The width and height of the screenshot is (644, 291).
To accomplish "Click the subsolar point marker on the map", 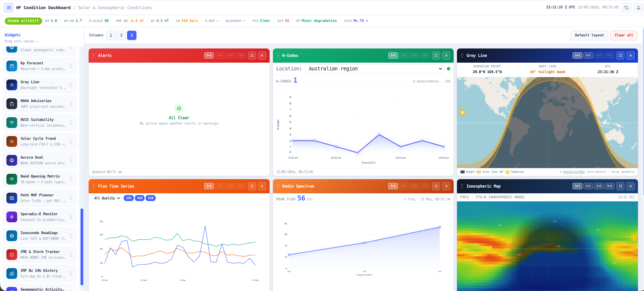I will (x=462, y=112).
